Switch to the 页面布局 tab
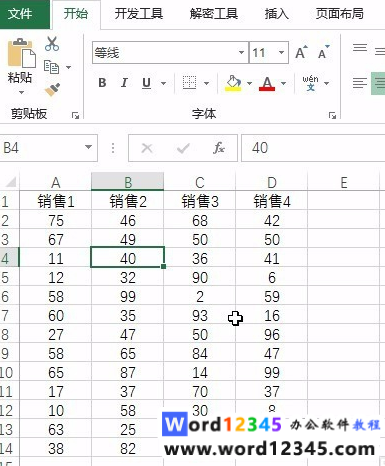 (340, 14)
